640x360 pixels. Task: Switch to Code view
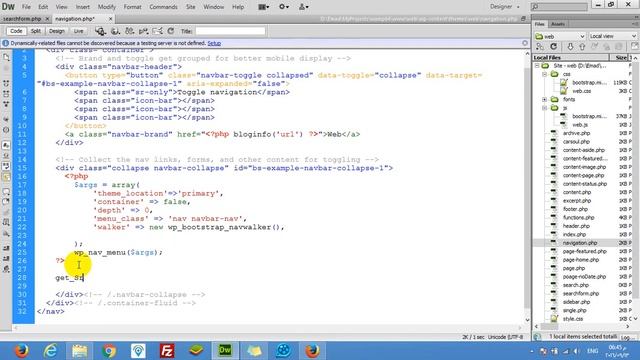coord(16,31)
